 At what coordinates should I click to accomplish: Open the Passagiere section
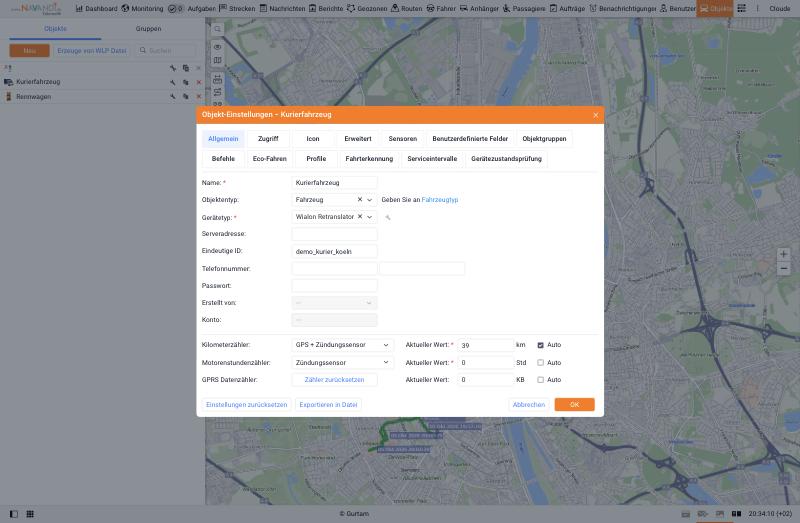[x=523, y=9]
